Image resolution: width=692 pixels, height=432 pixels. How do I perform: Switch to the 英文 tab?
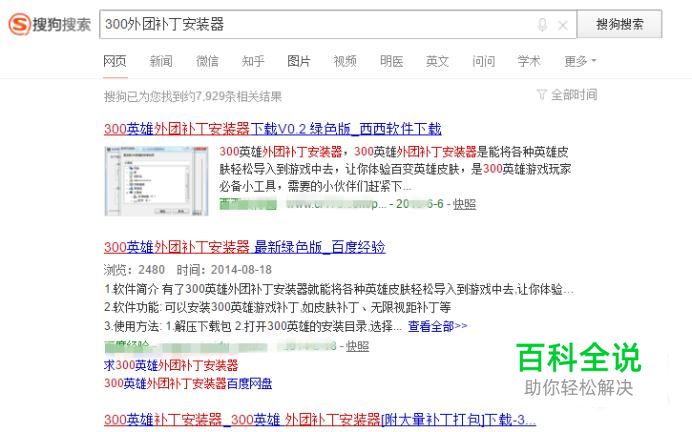coord(437,61)
